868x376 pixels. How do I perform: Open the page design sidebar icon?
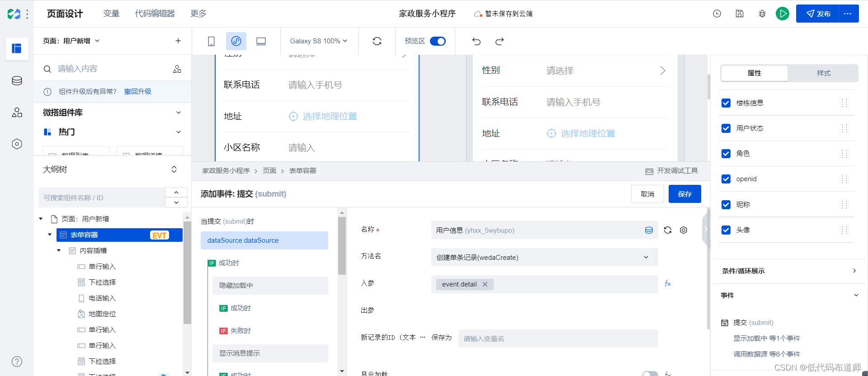[17, 48]
